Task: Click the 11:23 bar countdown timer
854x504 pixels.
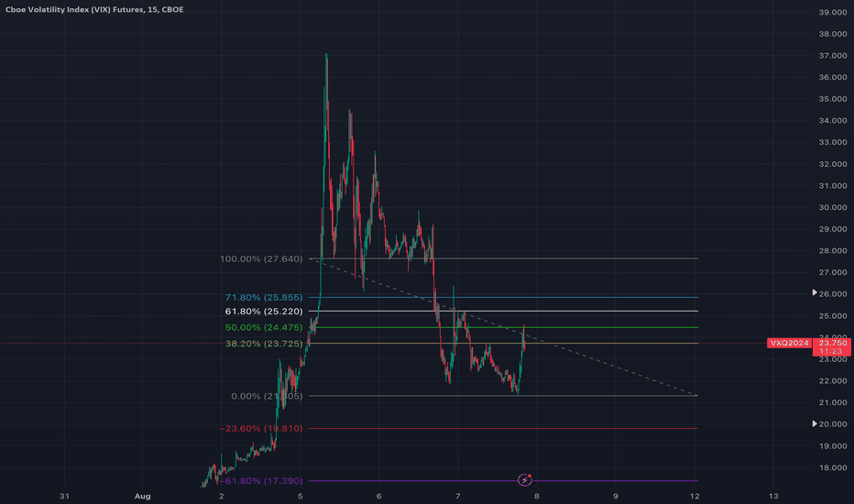Action: click(831, 352)
